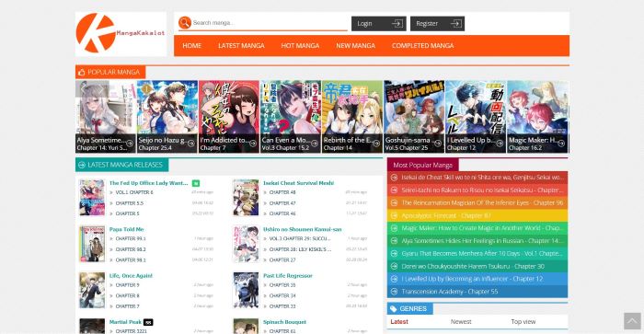Click I Levelled Up carousel cover thumbnail
The width and height of the screenshot is (644, 334).
pyautogui.click(x=476, y=116)
